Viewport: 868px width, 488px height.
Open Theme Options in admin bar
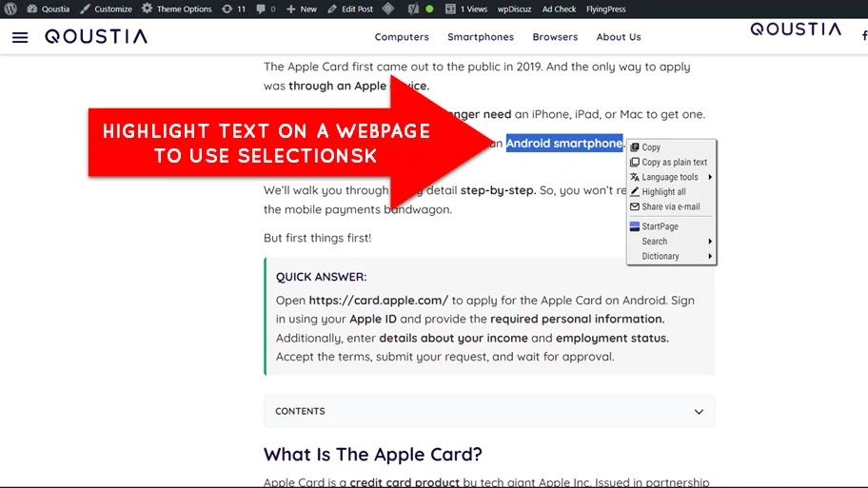coord(177,9)
